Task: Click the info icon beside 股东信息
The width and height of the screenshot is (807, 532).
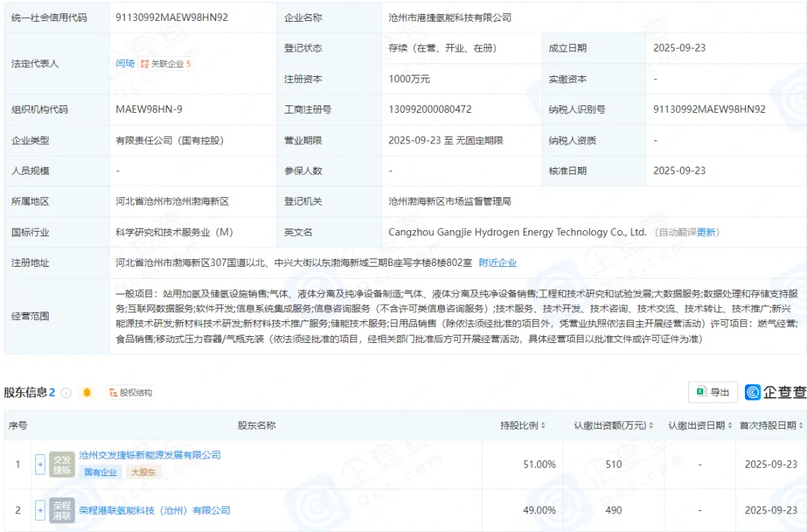Action: click(67, 392)
